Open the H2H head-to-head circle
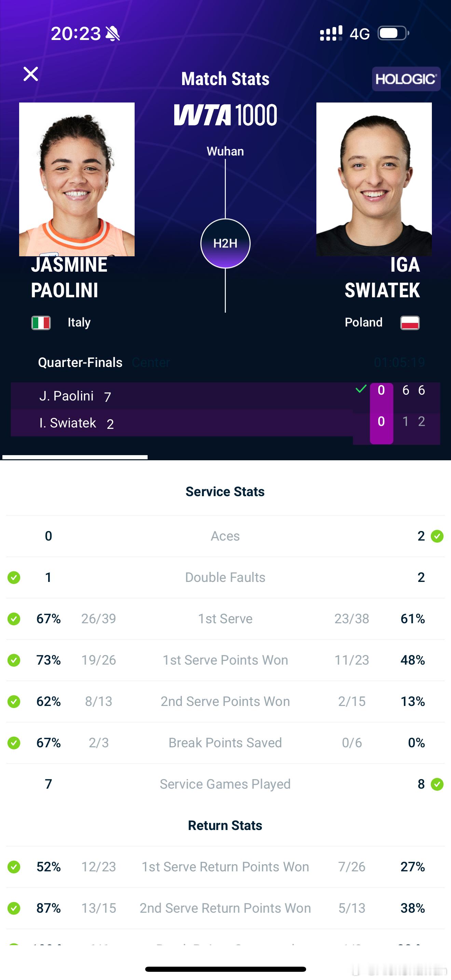This screenshot has width=451, height=980. [x=225, y=244]
